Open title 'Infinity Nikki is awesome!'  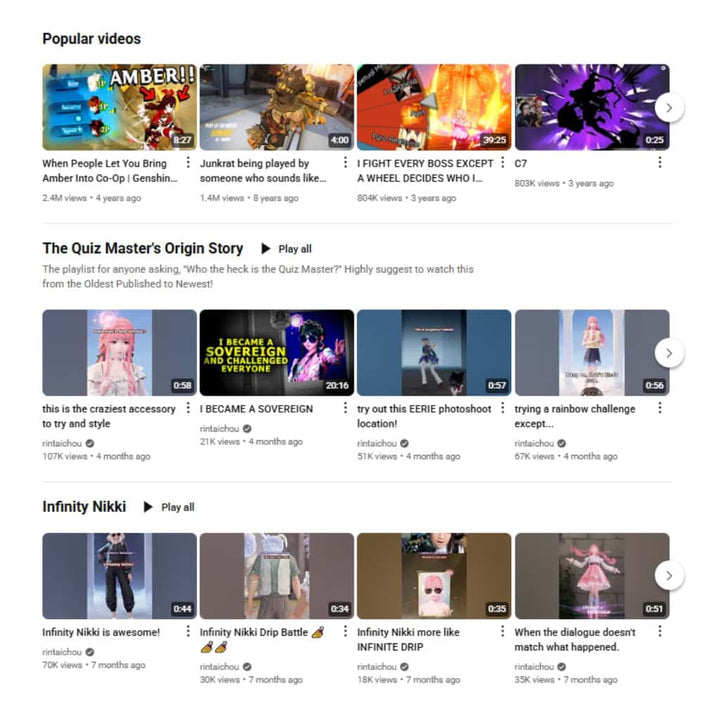point(101,632)
